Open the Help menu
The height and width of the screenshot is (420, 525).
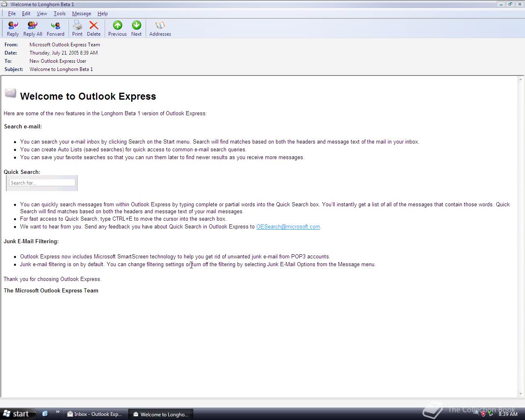point(103,14)
